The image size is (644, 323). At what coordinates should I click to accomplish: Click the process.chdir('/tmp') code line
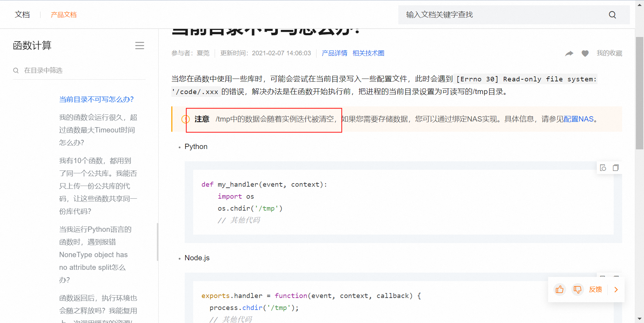coord(254,308)
